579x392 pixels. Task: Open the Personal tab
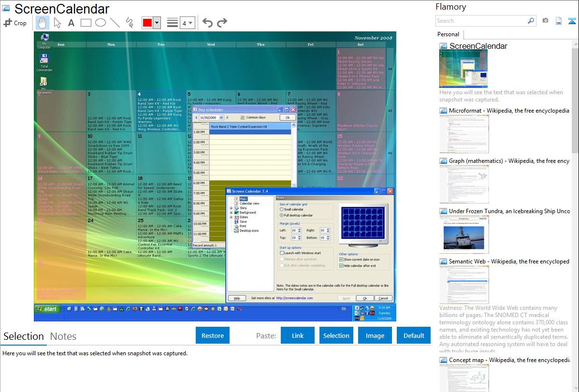448,34
